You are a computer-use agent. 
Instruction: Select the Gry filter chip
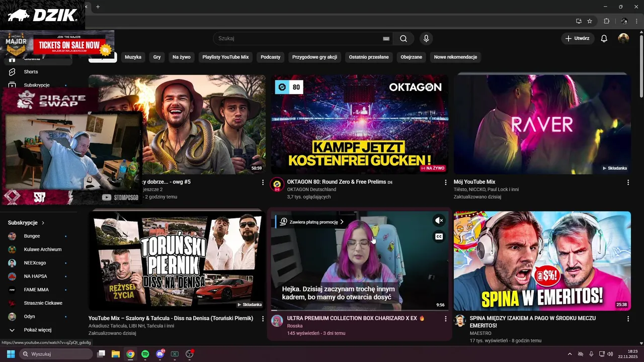tap(157, 57)
